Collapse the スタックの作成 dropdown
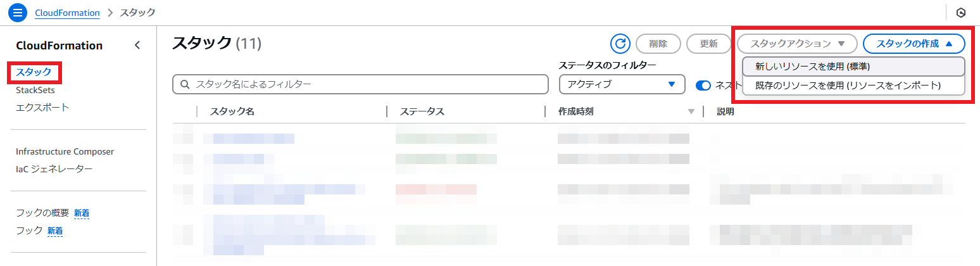980x266 pixels. coord(914,44)
